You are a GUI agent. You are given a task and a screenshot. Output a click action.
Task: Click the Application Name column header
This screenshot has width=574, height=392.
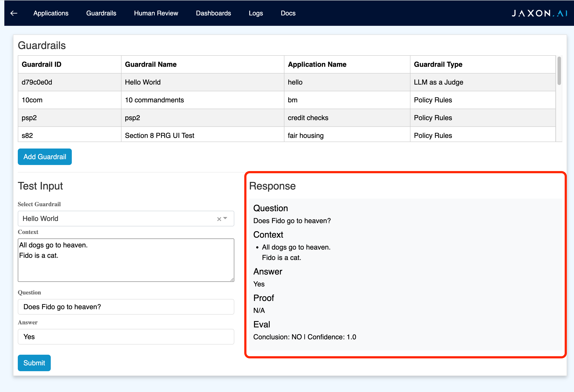pyautogui.click(x=347, y=64)
